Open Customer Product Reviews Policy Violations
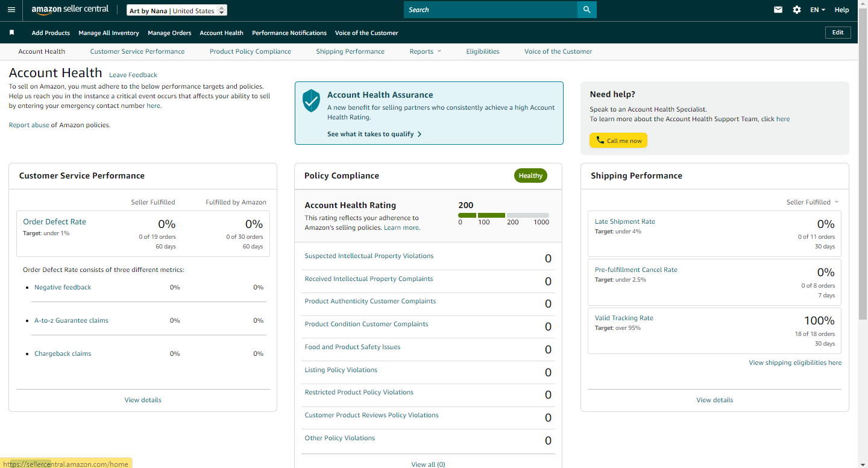The image size is (868, 468). click(371, 415)
